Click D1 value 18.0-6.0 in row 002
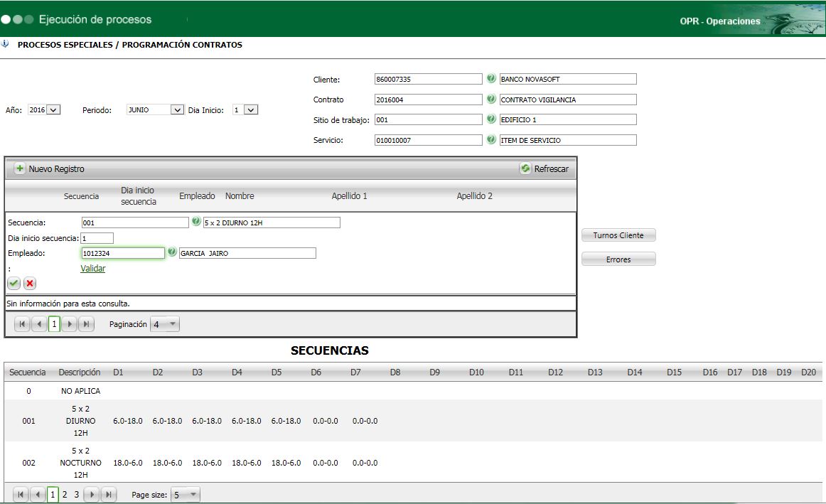Viewport: 826px width, 504px height. tap(128, 462)
